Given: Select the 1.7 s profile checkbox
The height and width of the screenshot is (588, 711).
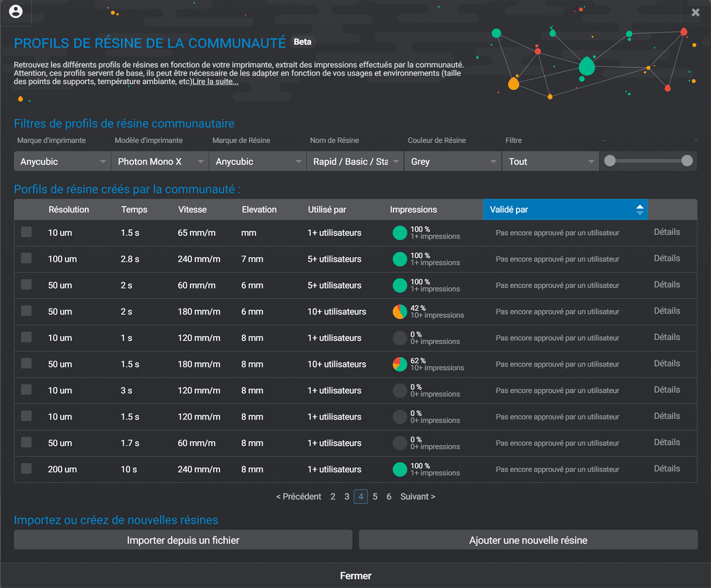Looking at the screenshot, I should click(x=27, y=442).
